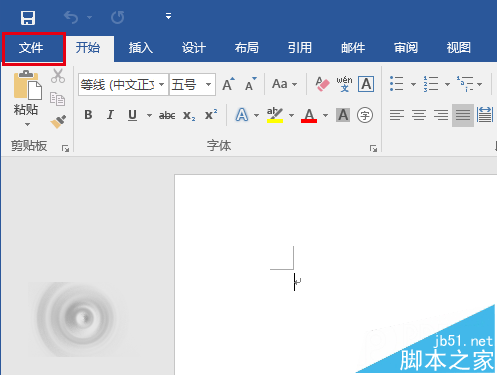
Task: Apply text effects glowing A icon
Action: [242, 115]
